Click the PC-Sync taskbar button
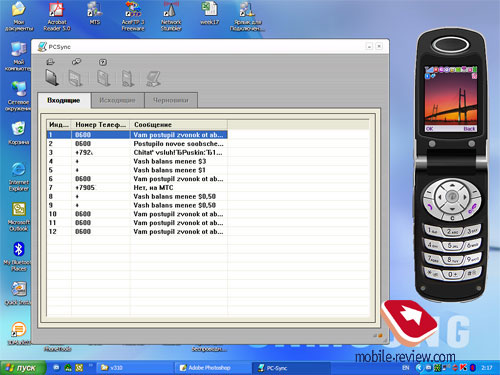The width and height of the screenshot is (500, 375). click(x=291, y=368)
